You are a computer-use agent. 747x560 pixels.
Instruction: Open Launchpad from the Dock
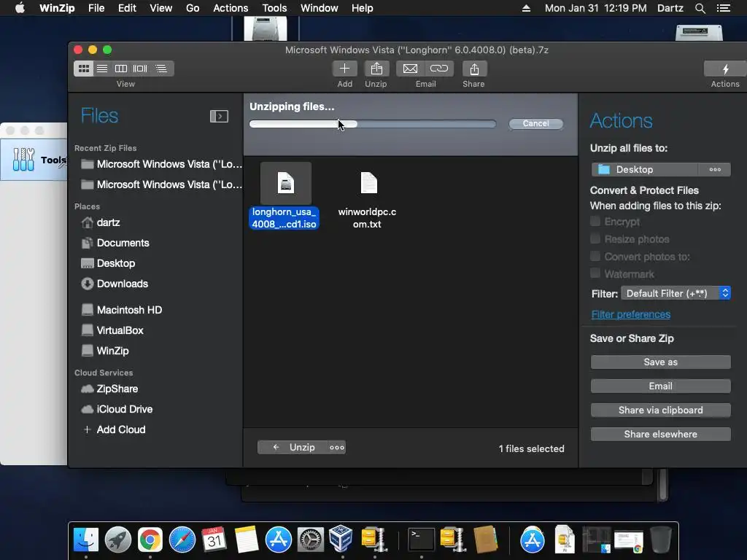click(x=118, y=540)
